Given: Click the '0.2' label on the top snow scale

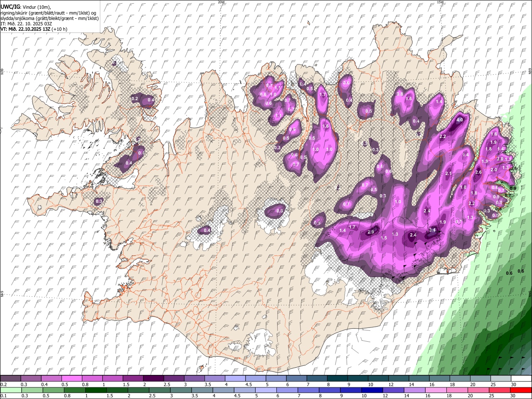Looking at the screenshot, I should (3, 384).
